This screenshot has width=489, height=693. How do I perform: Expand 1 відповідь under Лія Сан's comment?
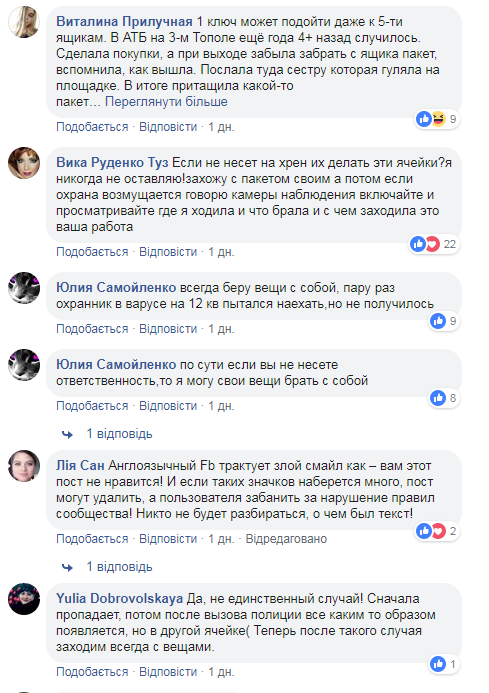[x=119, y=567]
